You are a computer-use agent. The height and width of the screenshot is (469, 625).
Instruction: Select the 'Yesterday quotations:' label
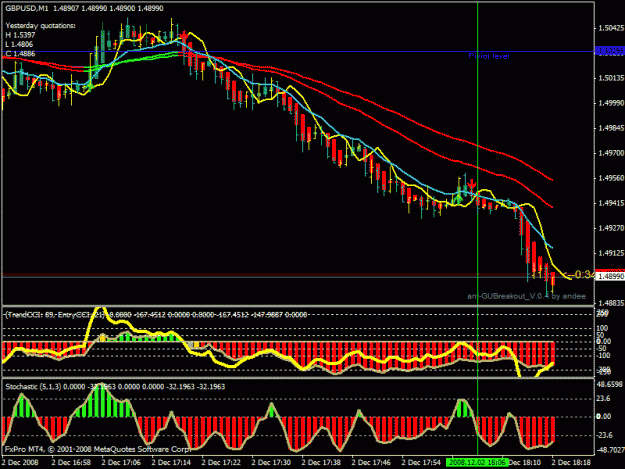tap(40, 26)
